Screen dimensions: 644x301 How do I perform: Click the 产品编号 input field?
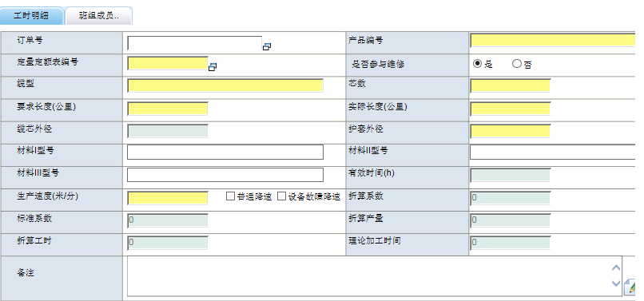point(553,40)
